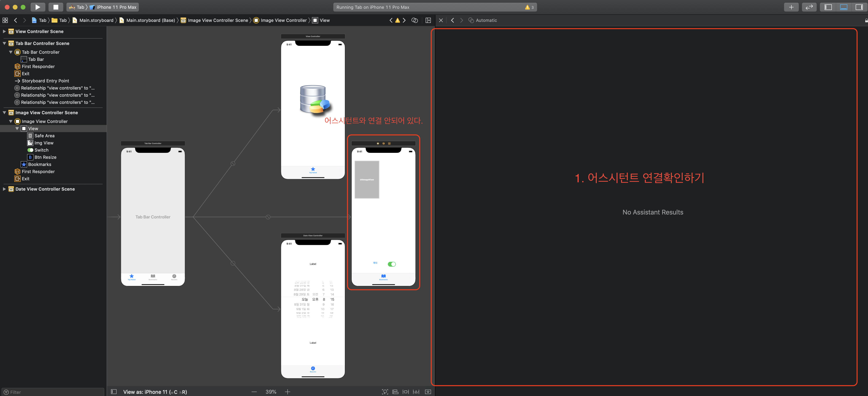Click the Run (play) button
This screenshot has width=868, height=396.
click(38, 7)
